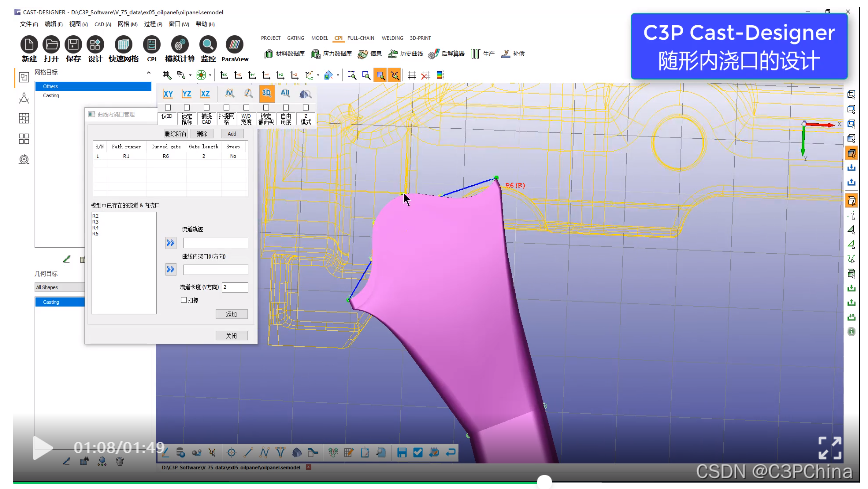The image size is (868, 489).
Task: Click the 删除所有 delete all button
Action: point(175,134)
